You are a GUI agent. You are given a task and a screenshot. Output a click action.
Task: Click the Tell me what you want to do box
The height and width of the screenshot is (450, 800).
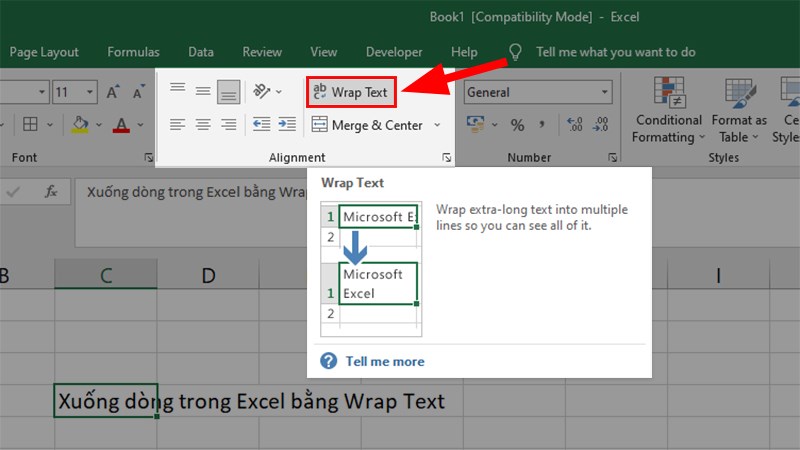615,52
